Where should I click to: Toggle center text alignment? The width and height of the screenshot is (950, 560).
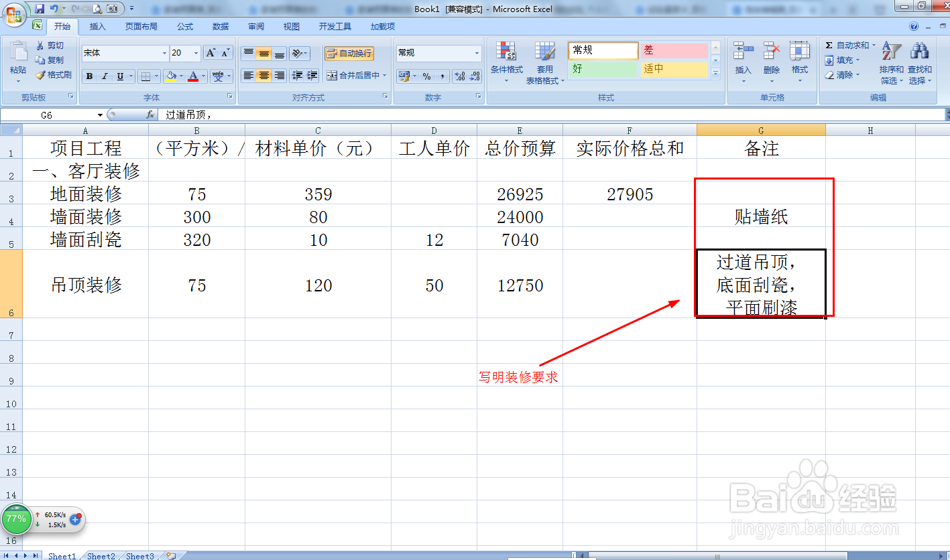[x=264, y=76]
